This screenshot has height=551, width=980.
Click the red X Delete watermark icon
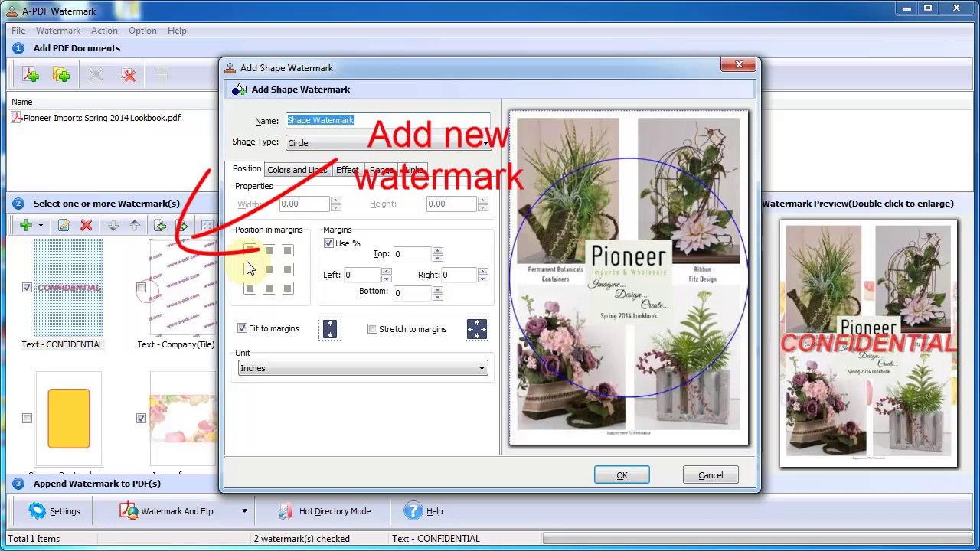click(x=87, y=225)
